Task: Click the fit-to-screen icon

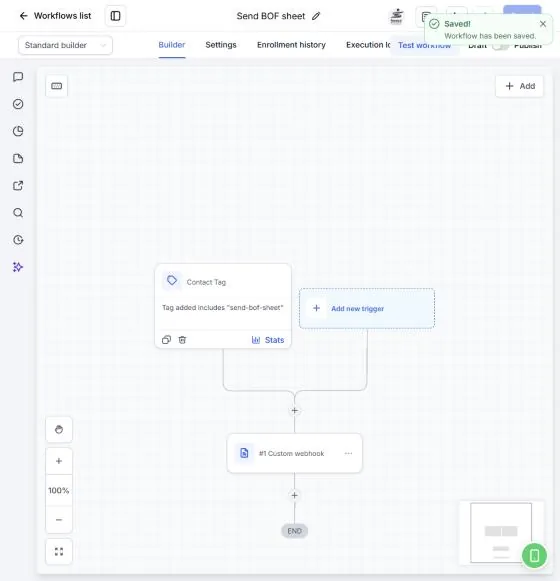Action: point(59,552)
